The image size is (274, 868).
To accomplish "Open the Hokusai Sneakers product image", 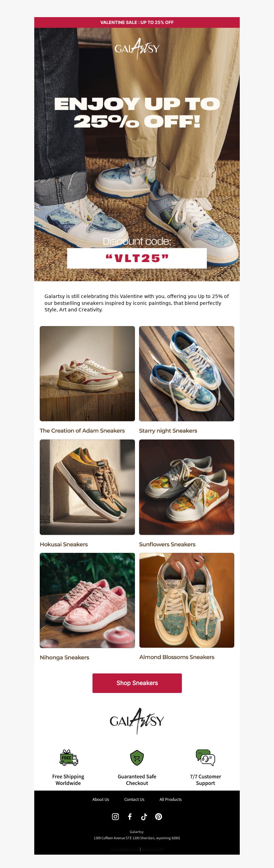I will click(87, 487).
